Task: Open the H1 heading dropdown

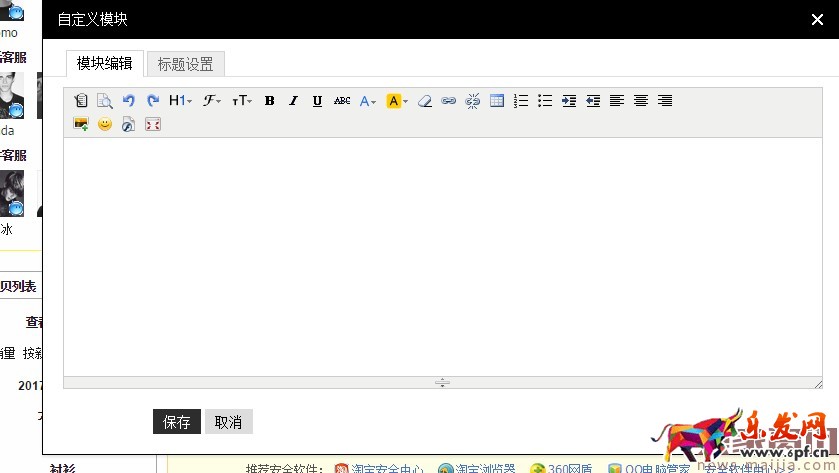Action: click(x=180, y=101)
